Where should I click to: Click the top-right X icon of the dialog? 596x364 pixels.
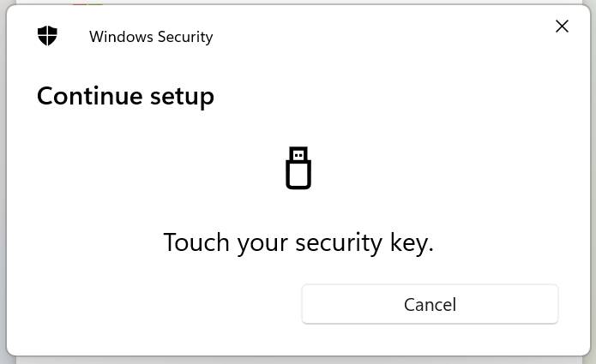coord(562,27)
